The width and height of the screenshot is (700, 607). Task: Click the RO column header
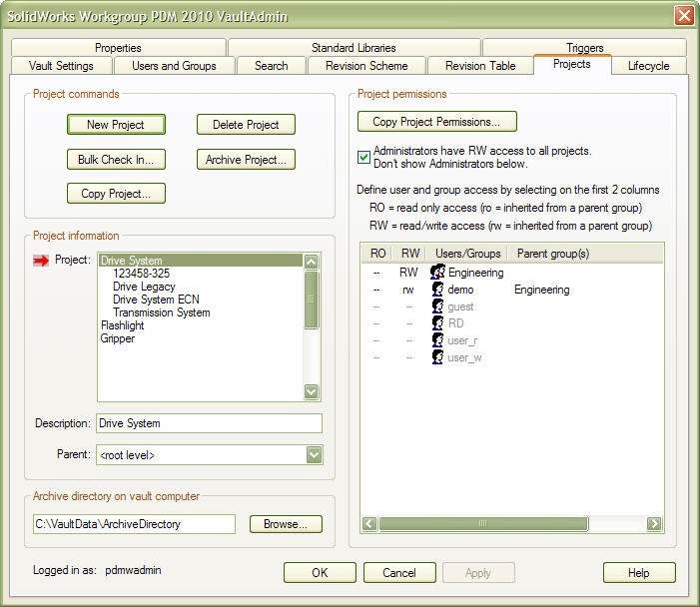click(377, 254)
